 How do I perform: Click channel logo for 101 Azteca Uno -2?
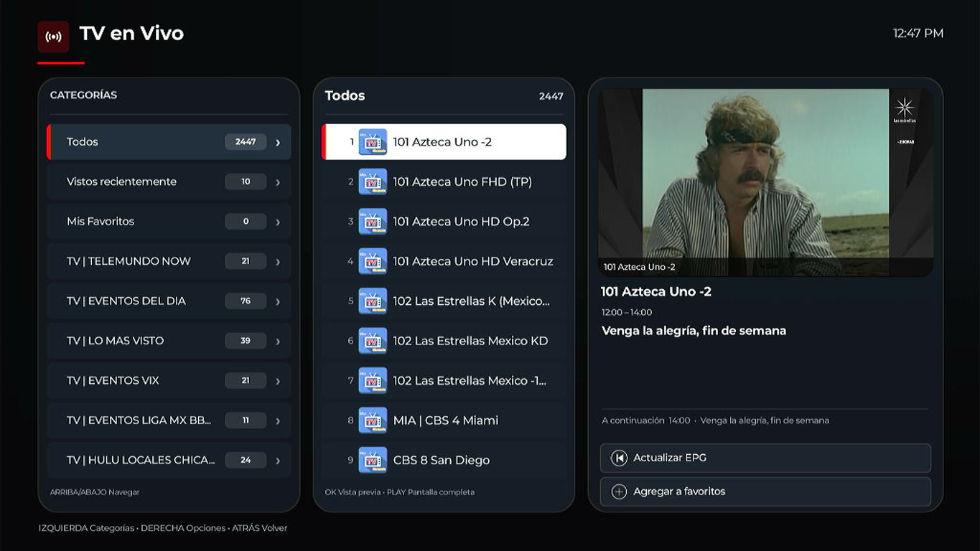click(373, 142)
